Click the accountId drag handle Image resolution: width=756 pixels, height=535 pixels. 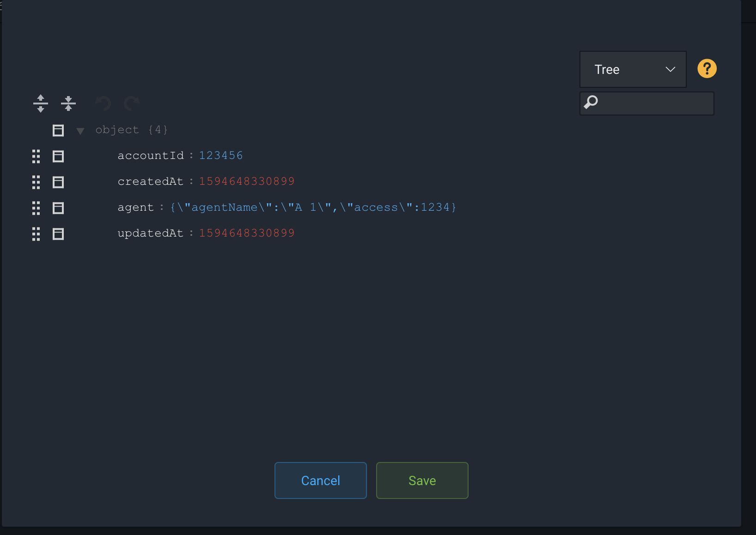(x=36, y=156)
